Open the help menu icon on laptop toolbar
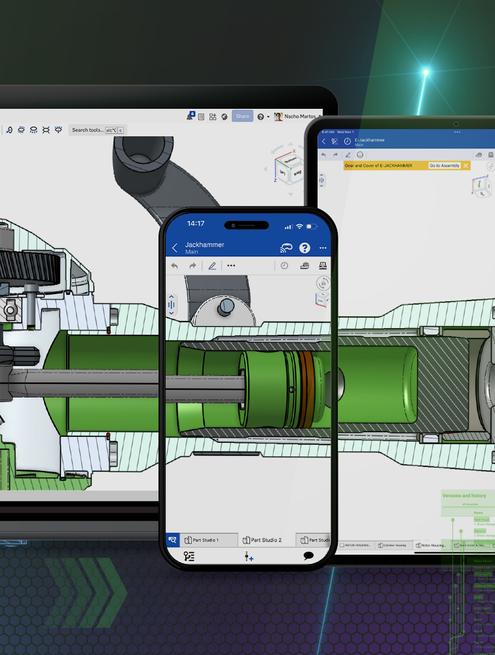 coord(261,117)
